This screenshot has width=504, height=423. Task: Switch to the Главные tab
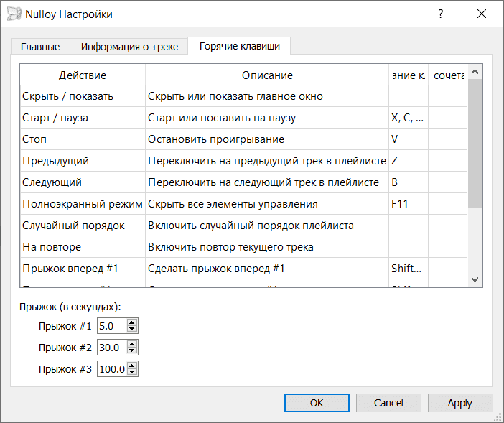click(x=40, y=47)
